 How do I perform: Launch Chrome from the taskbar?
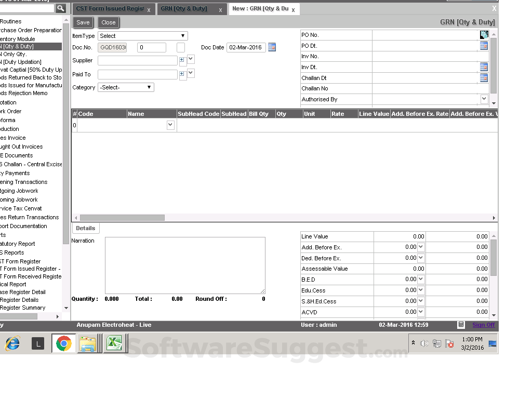click(x=63, y=343)
